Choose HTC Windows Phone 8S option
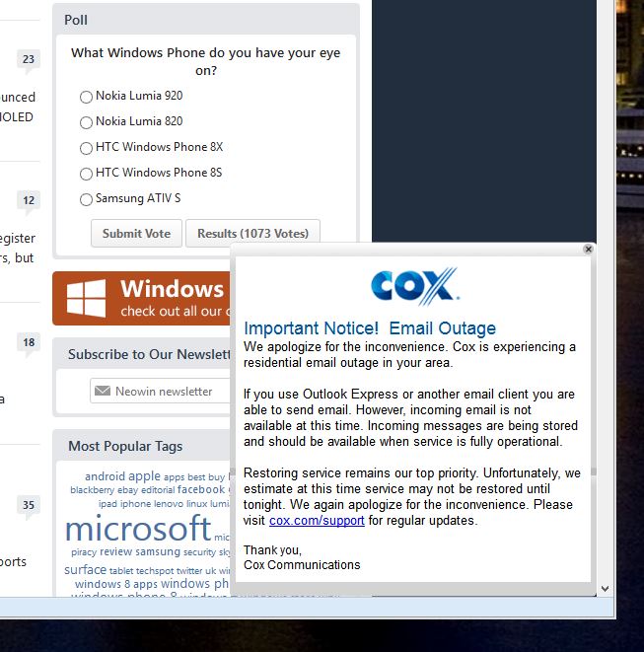Viewport: 644px width, 652px height. (x=86, y=174)
